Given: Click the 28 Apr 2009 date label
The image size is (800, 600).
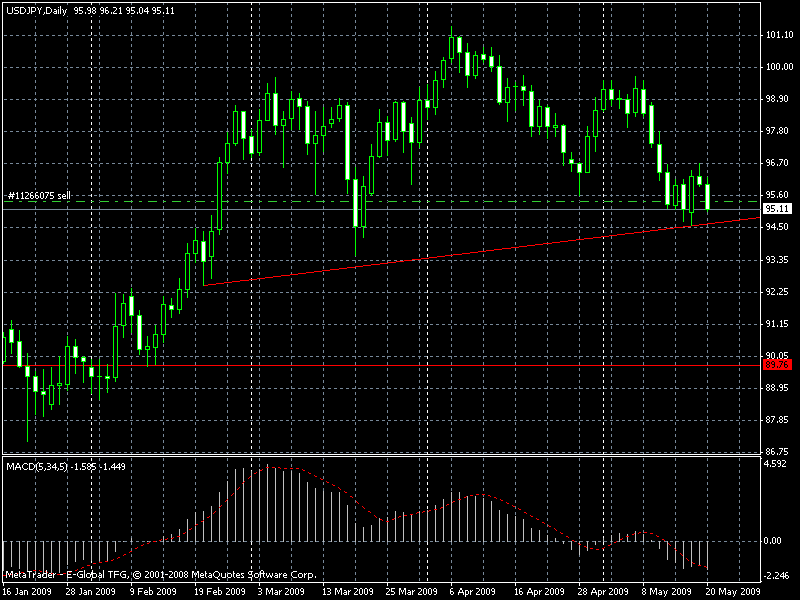Looking at the screenshot, I should (x=603, y=591).
